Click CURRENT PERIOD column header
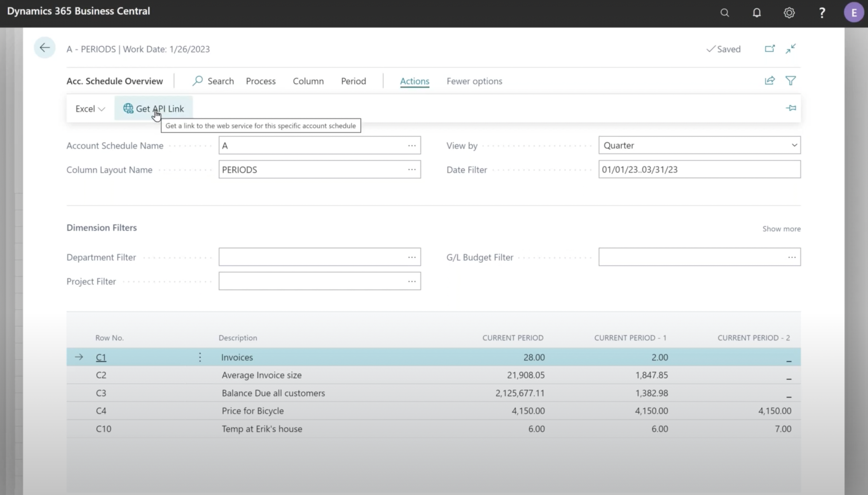The image size is (868, 495). point(513,338)
